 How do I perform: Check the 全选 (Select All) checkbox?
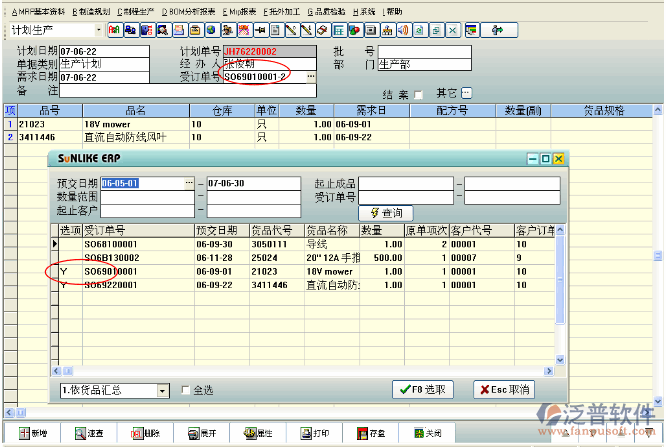185,390
